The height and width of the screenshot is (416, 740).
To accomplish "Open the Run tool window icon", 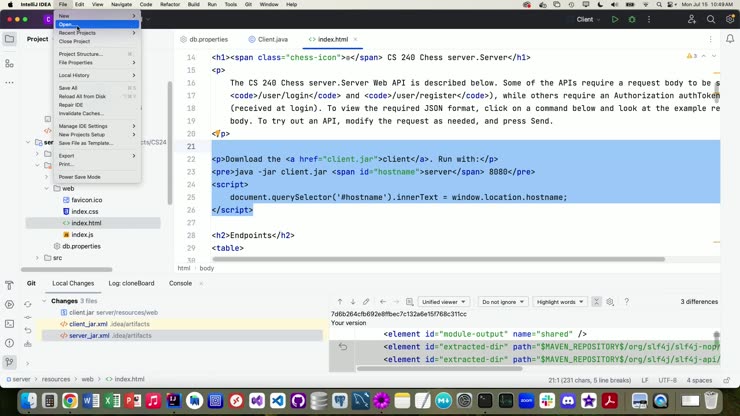I will tap(9, 305).
